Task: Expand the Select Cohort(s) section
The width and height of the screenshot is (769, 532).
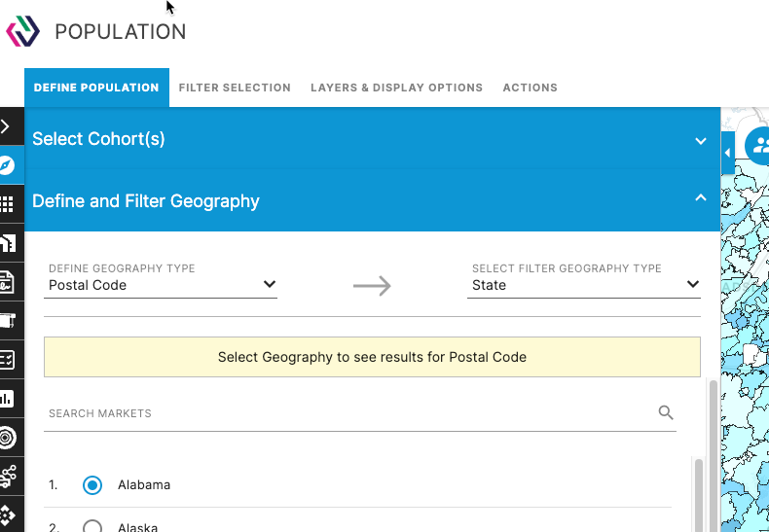Action: (x=372, y=139)
